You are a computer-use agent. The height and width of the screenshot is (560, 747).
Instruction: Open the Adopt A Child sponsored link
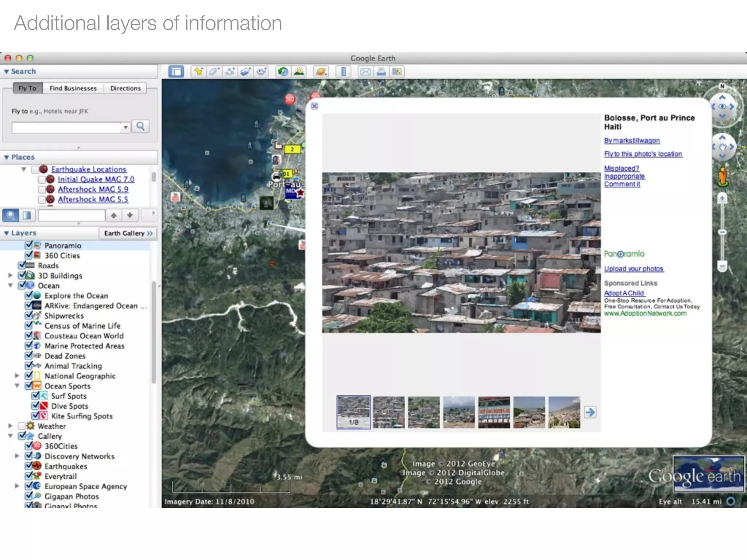(x=624, y=293)
